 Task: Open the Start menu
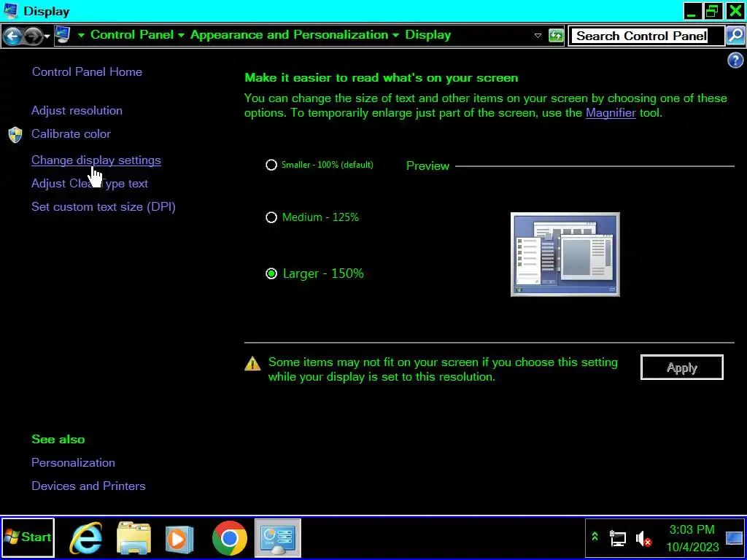(x=28, y=537)
